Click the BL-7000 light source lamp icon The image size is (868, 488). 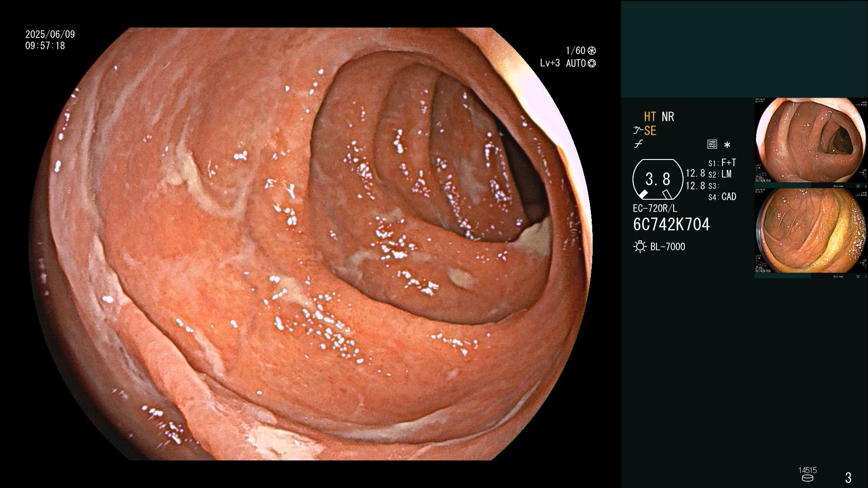640,247
